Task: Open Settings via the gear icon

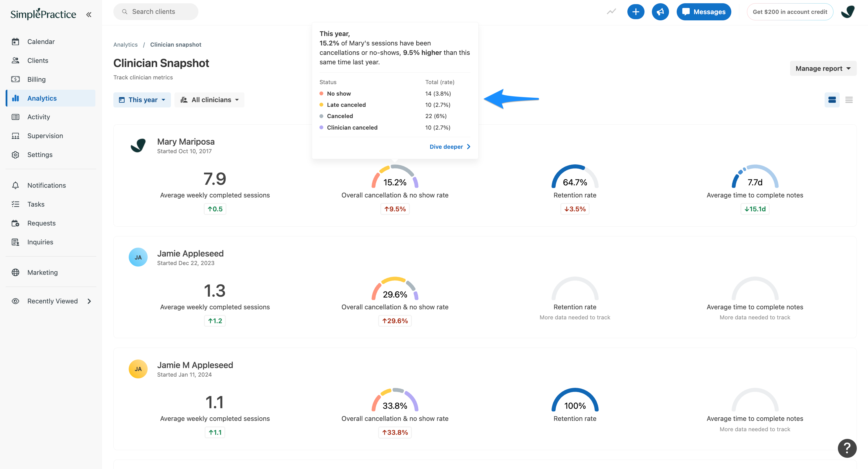Action: pyautogui.click(x=15, y=155)
